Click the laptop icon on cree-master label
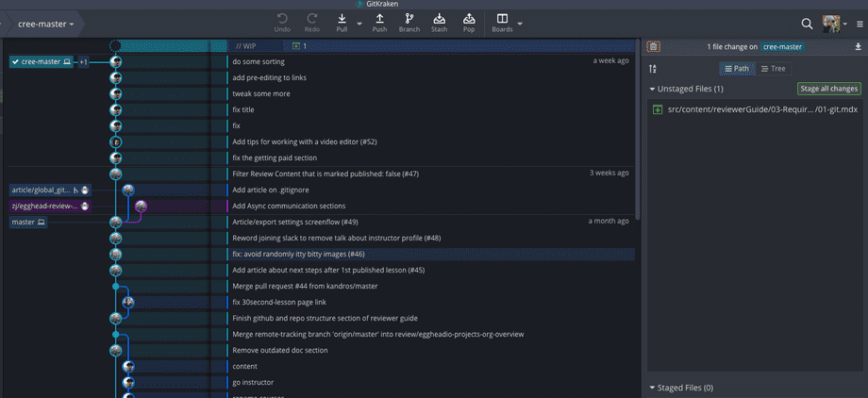Image resolution: width=868 pixels, height=398 pixels. [66, 62]
